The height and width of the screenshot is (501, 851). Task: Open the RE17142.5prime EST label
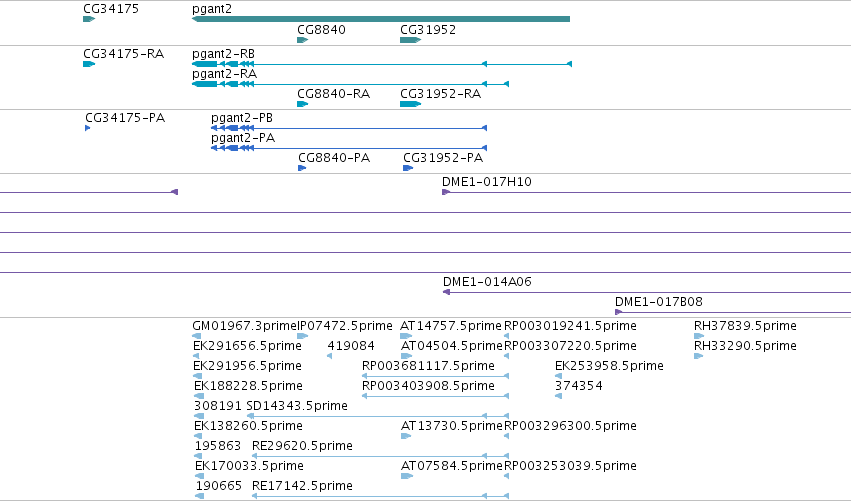coord(302,486)
